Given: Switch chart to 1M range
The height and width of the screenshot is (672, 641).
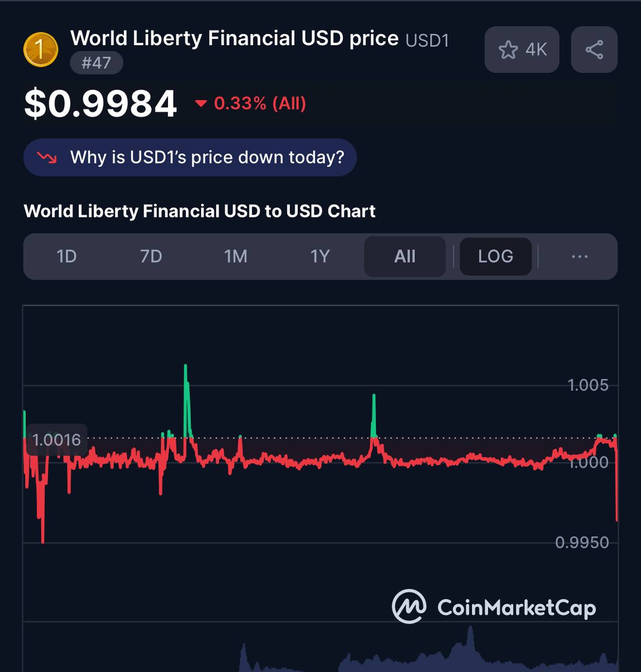Looking at the screenshot, I should 236,256.
